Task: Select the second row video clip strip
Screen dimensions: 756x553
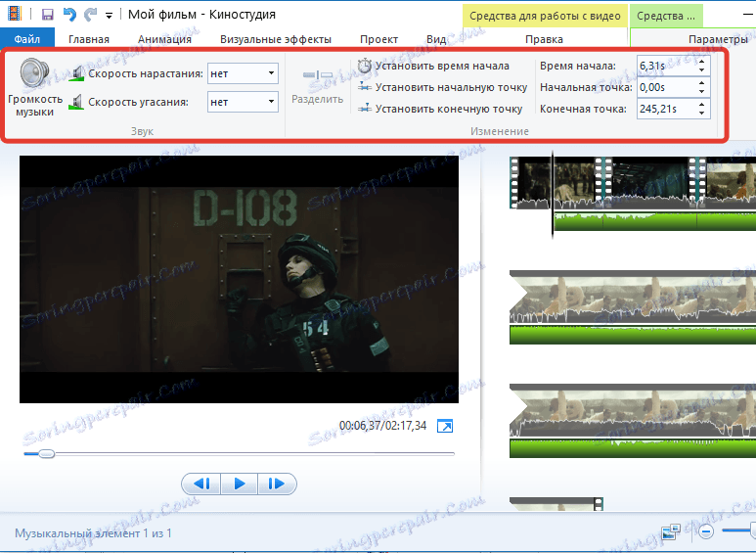Action: tap(633, 298)
